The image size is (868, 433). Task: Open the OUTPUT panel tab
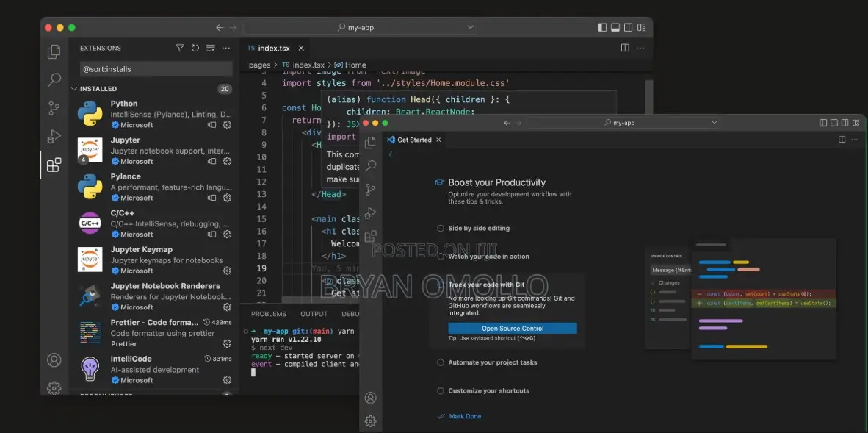click(314, 314)
